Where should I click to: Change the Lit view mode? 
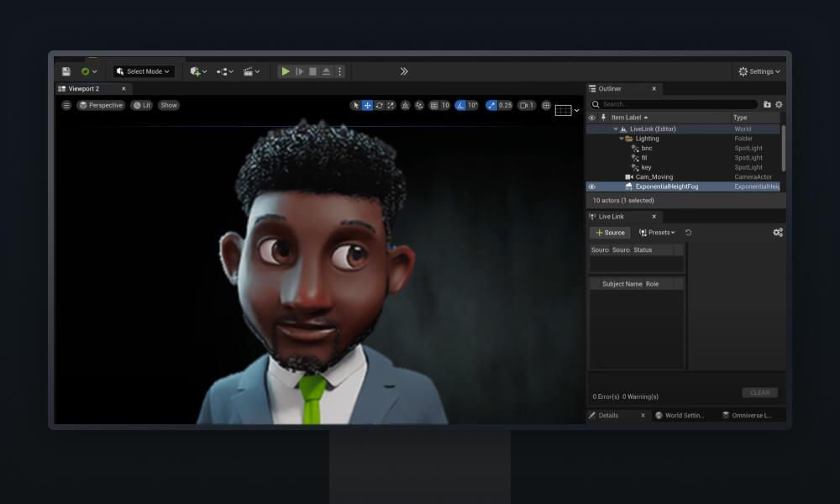[x=141, y=106]
